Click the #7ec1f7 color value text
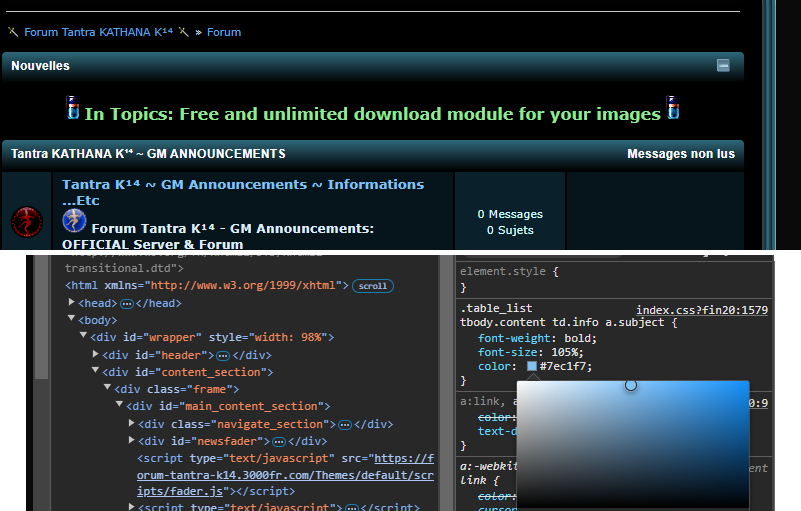 (x=563, y=366)
